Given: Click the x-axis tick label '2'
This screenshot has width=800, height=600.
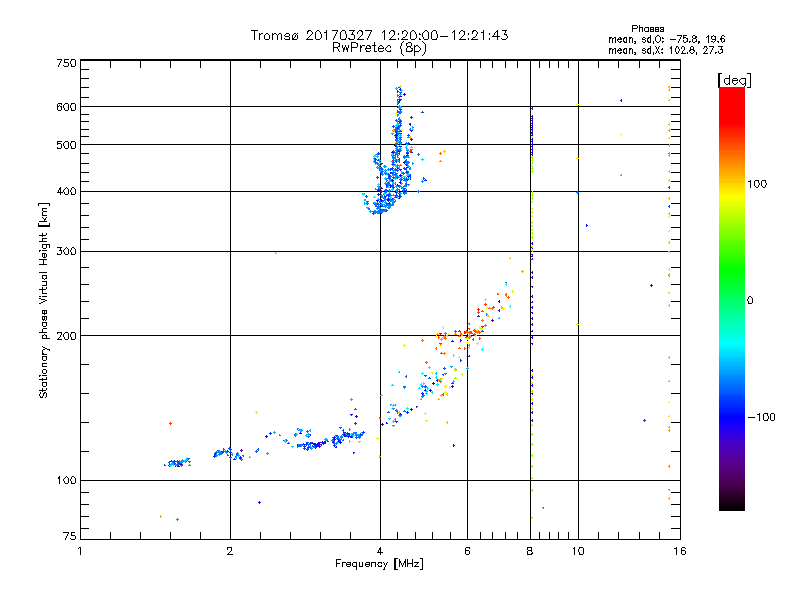Looking at the screenshot, I should (x=230, y=551).
